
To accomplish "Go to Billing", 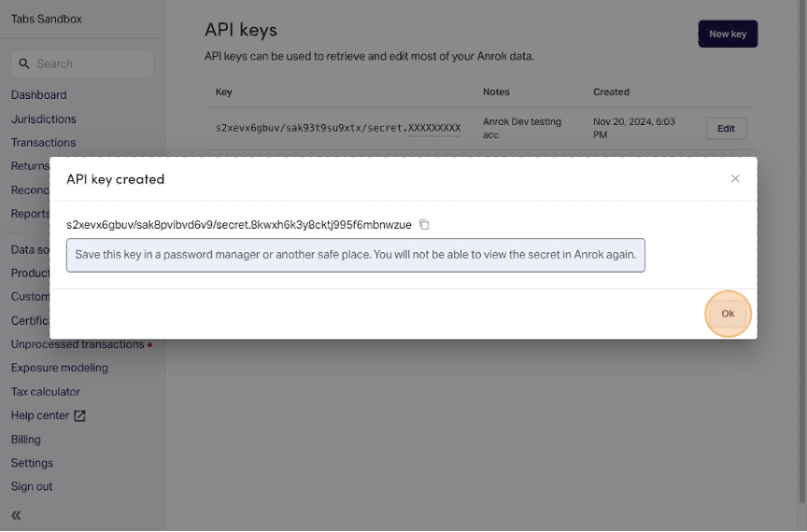I will [25, 439].
